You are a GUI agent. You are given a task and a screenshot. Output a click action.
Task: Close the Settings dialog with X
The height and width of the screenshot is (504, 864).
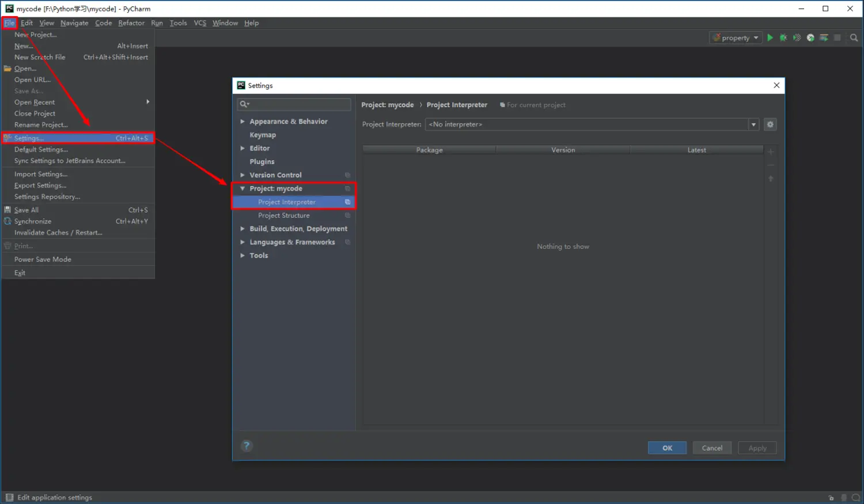(x=776, y=85)
